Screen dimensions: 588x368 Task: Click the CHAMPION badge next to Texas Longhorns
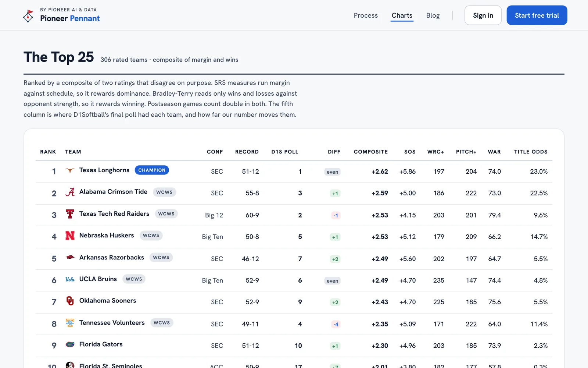coord(152,170)
